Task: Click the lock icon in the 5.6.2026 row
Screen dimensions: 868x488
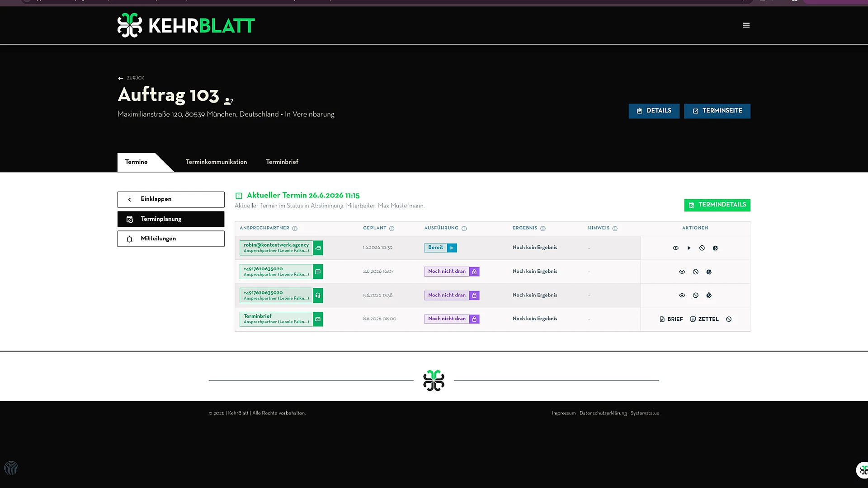Action: point(474,296)
